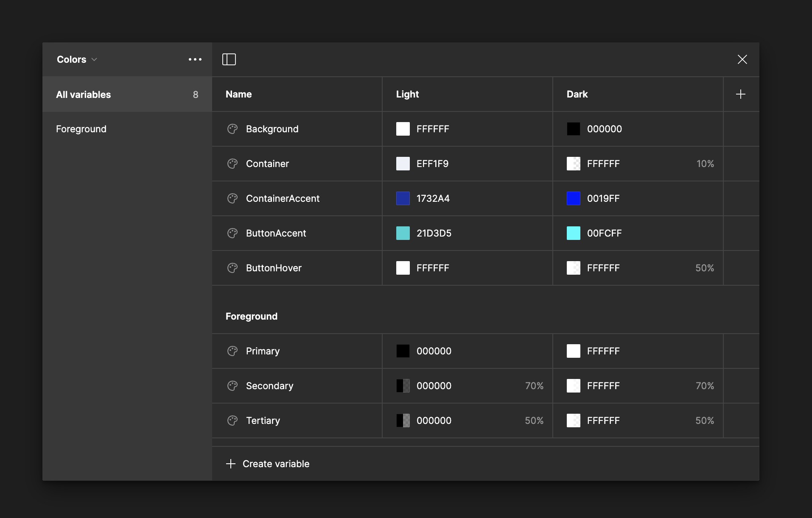This screenshot has height=518, width=812.
Task: Open the more options menu for Colors
Action: [195, 59]
